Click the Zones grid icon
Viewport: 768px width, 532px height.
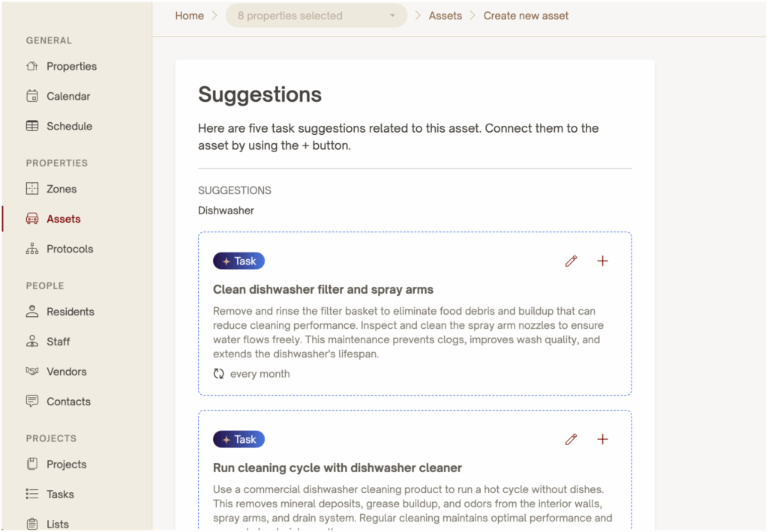32,189
